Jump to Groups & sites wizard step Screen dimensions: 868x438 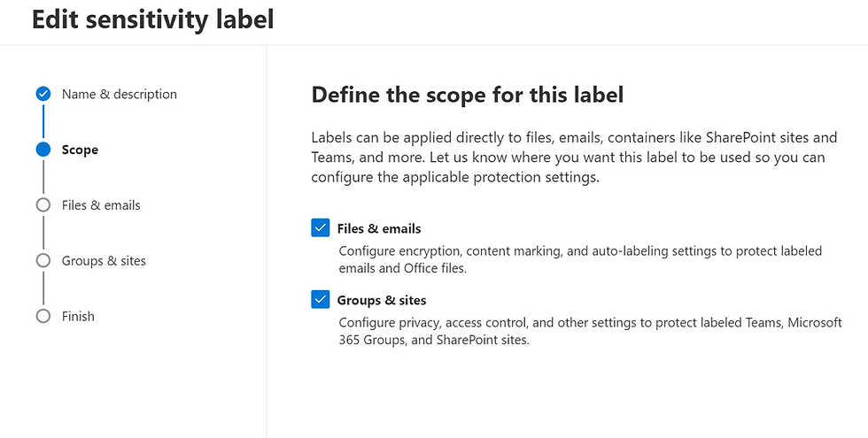[104, 261]
